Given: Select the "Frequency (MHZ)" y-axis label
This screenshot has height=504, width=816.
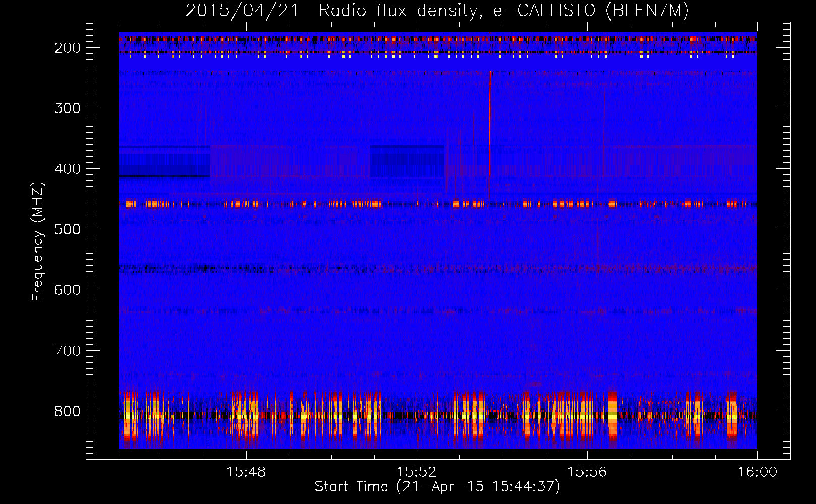Looking at the screenshot, I should pyautogui.click(x=38, y=241).
